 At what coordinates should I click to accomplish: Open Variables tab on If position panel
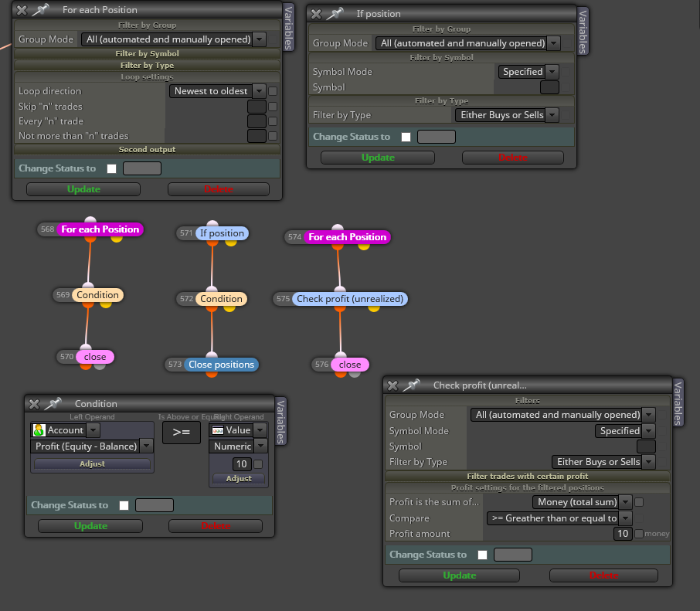583,32
